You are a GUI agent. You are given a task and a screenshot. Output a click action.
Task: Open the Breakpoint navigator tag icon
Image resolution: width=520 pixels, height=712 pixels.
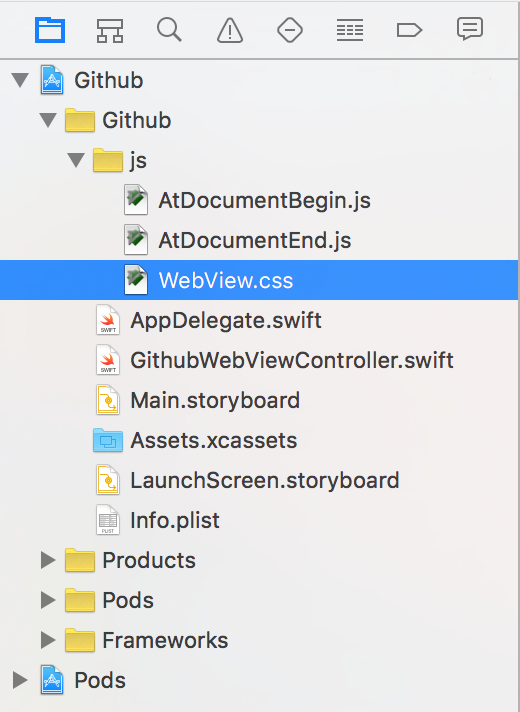coord(409,30)
